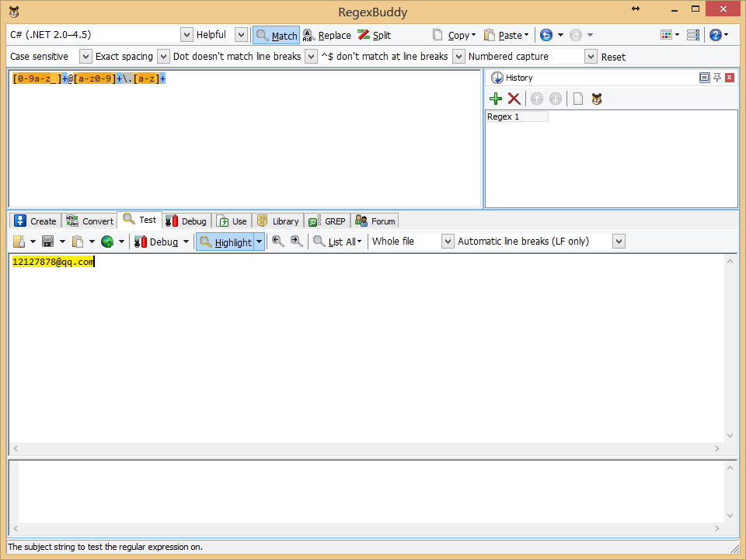Select Regex 1 in History list
This screenshot has width=746, height=560.
pos(518,117)
